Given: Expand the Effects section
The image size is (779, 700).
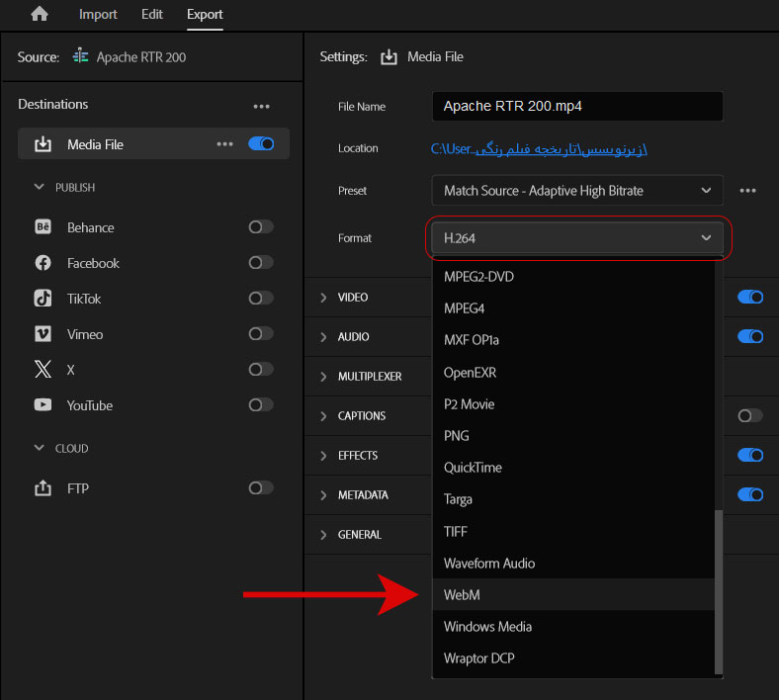Looking at the screenshot, I should tap(323, 456).
